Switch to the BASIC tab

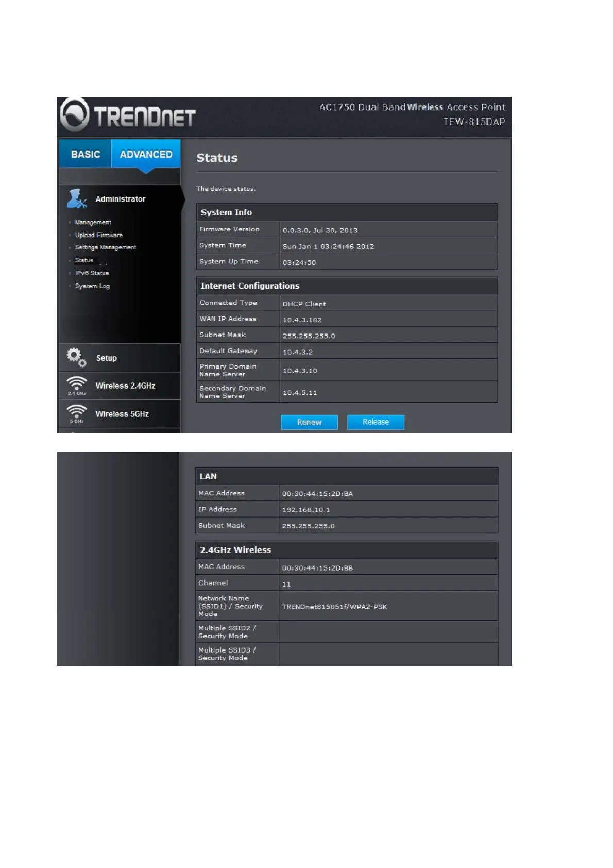(86, 154)
